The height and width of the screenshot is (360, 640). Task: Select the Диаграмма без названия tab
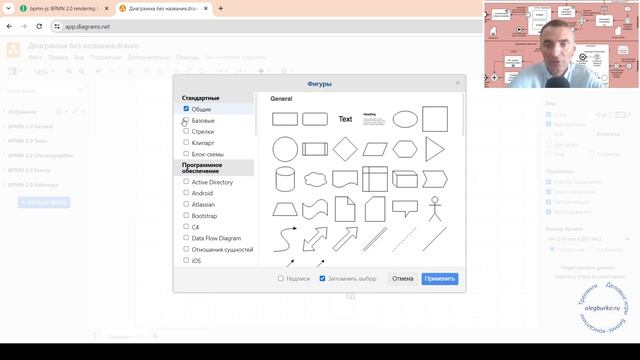(163, 9)
